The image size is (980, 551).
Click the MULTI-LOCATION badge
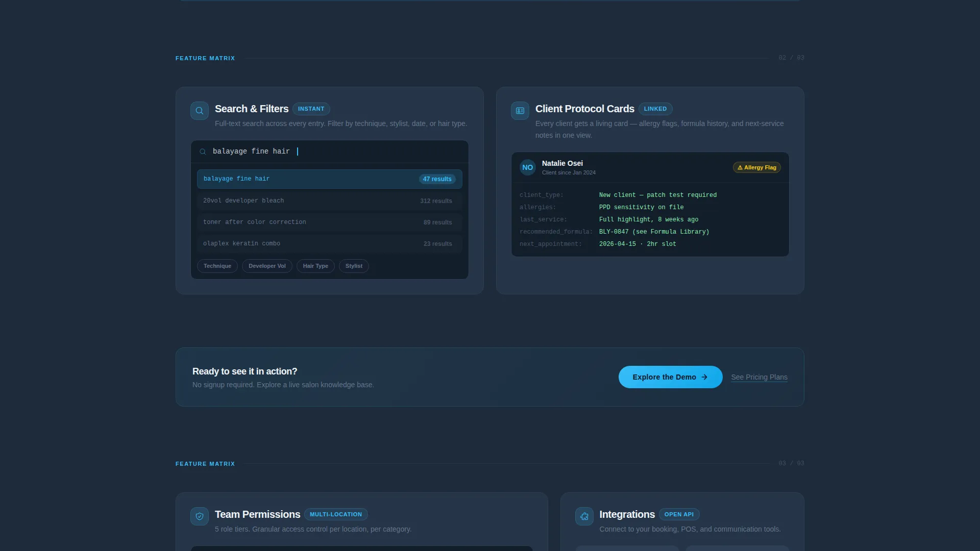point(336,514)
